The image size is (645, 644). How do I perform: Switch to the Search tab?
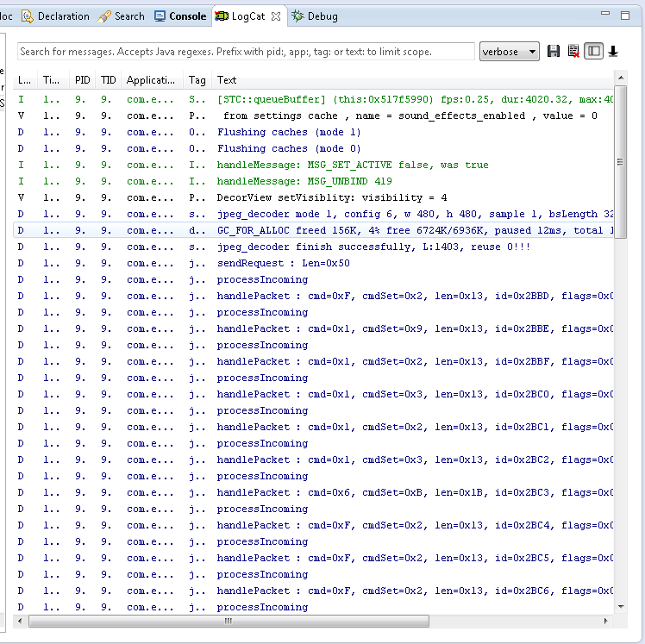pyautogui.click(x=122, y=16)
